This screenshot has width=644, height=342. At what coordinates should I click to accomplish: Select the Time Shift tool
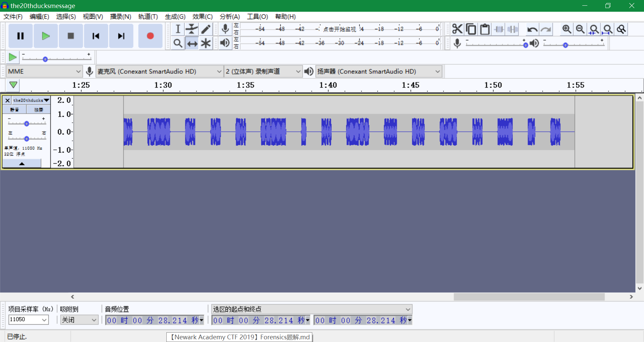click(x=192, y=43)
